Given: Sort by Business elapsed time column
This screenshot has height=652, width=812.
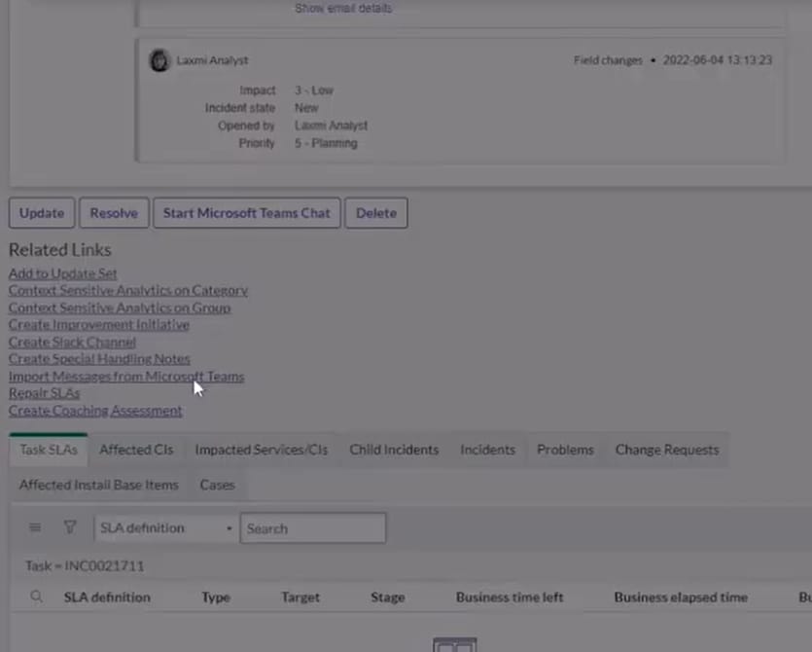Looking at the screenshot, I should point(681,598).
